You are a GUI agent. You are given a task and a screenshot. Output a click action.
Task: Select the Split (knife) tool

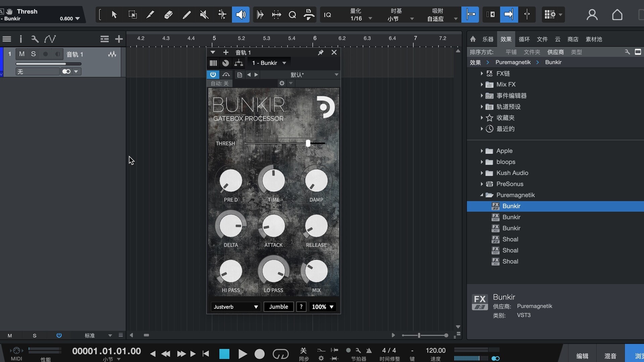150,14
